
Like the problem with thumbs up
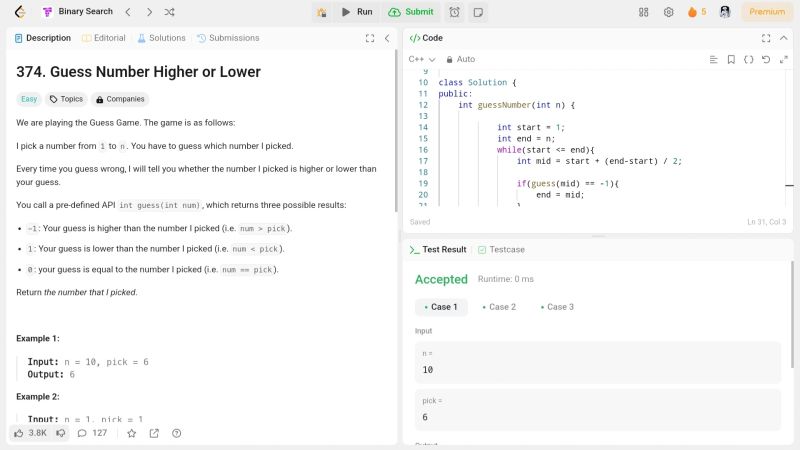[30, 433]
